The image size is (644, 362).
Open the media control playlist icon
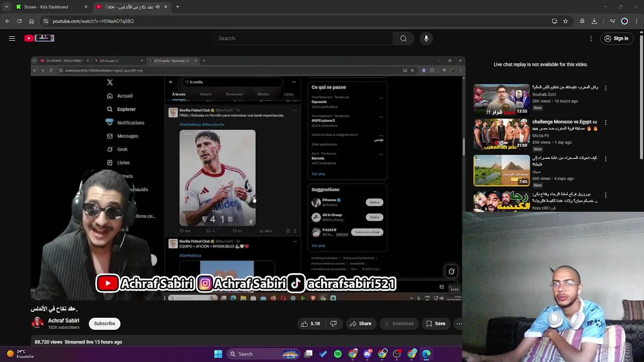612,21
